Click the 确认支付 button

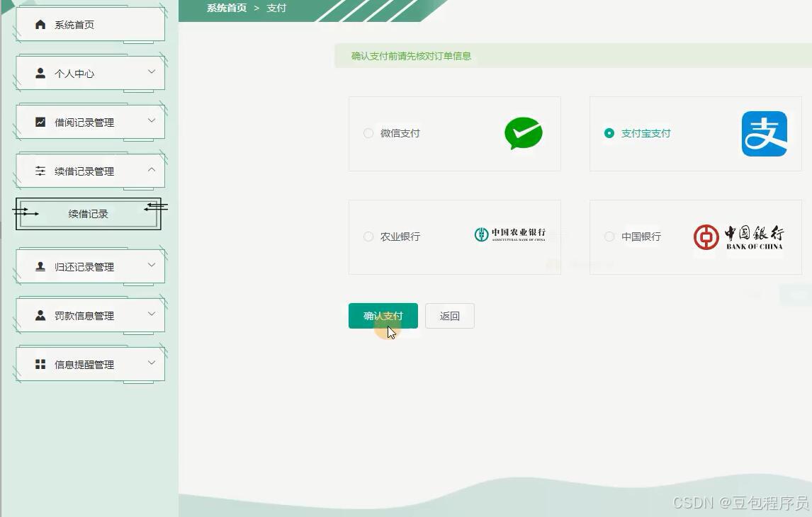(x=383, y=315)
